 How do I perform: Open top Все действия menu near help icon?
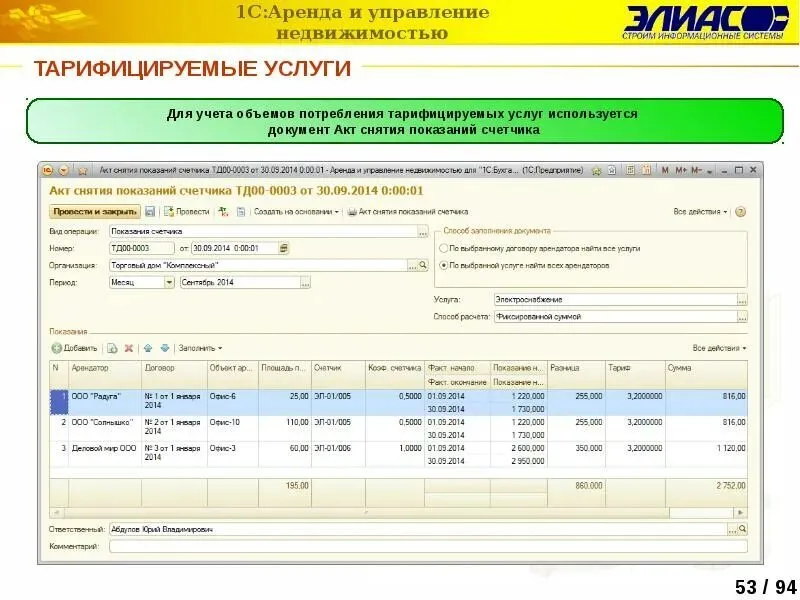coord(700,212)
